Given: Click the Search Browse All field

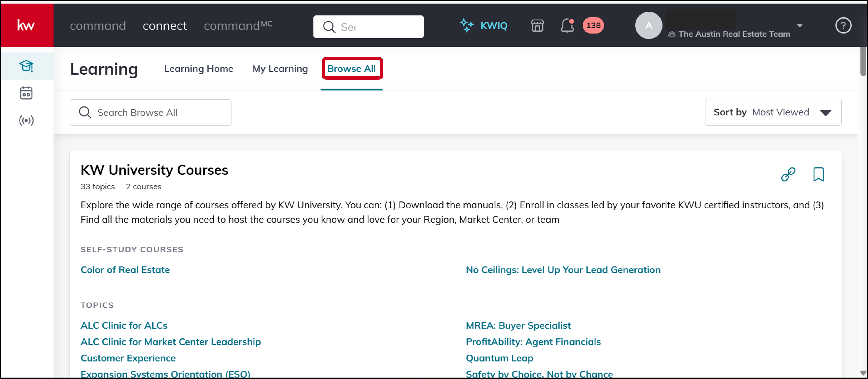Looking at the screenshot, I should pyautogui.click(x=151, y=113).
